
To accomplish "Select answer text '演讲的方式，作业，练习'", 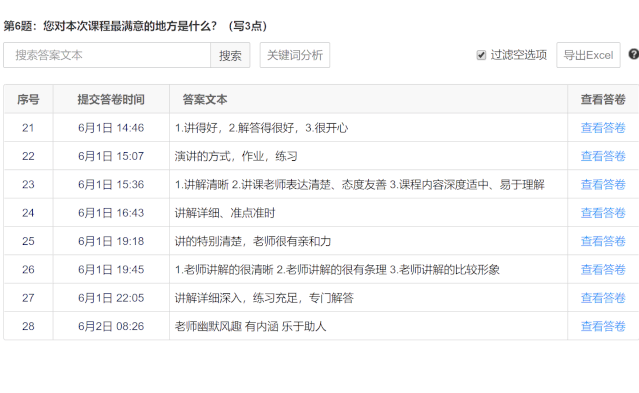I will (x=236, y=156).
